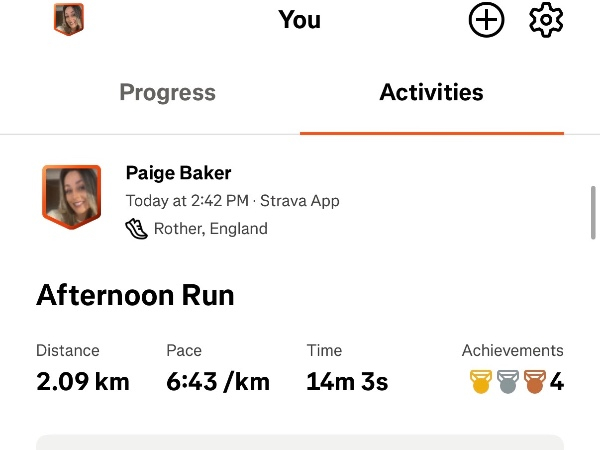
Task: Open Paige Baker's profile name link
Action: coord(179,173)
